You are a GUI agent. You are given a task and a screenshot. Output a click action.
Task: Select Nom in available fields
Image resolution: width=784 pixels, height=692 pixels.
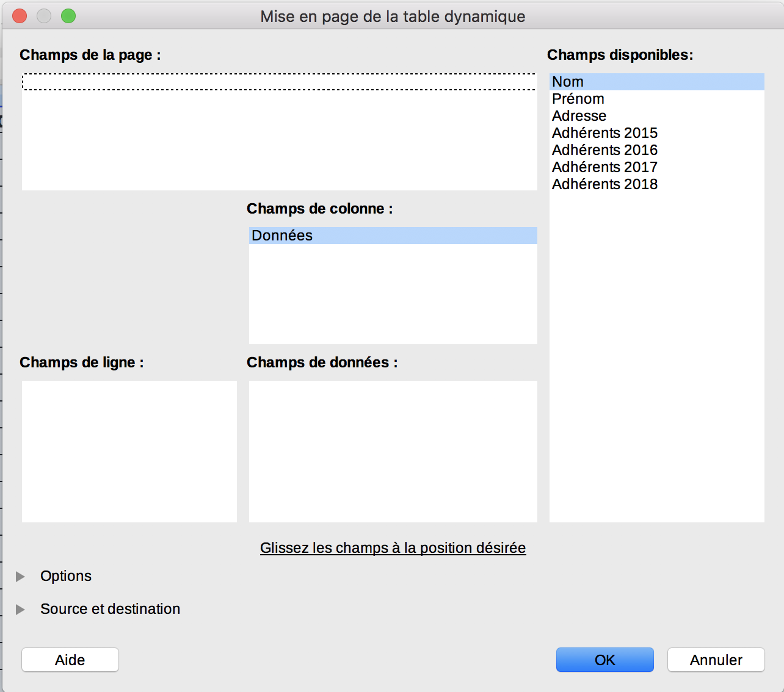pos(657,82)
